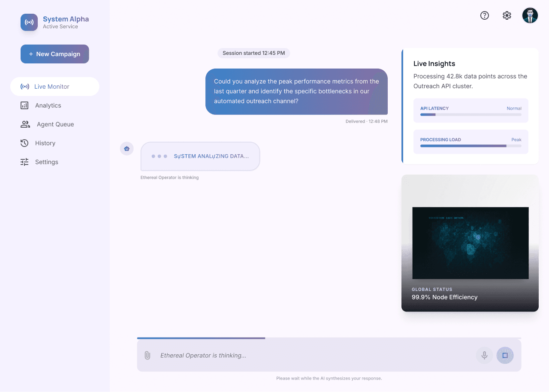Stop the response with the square button
Screen dimensions: 549x392
pyautogui.click(x=505, y=356)
